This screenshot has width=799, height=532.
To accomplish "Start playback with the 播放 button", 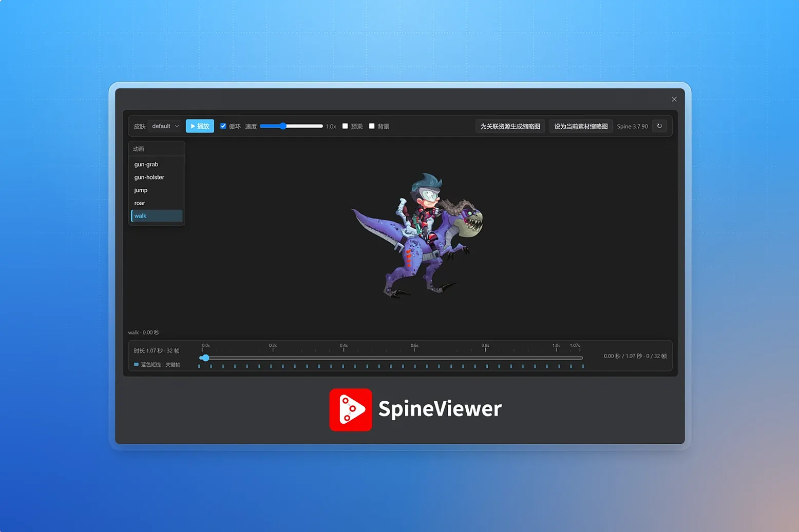I will 200,126.
